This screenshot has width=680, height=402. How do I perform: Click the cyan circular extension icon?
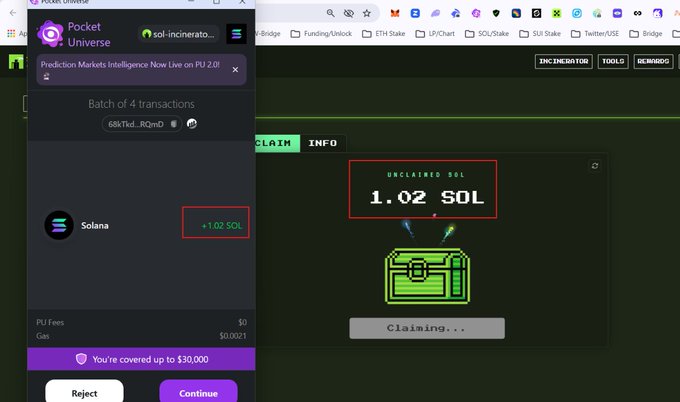click(x=577, y=13)
